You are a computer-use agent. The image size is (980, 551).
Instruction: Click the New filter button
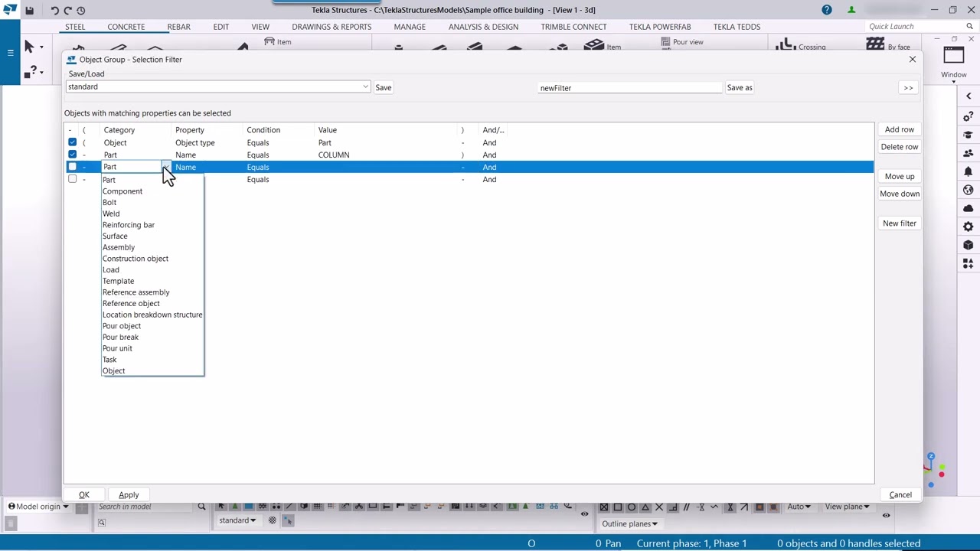(x=900, y=223)
